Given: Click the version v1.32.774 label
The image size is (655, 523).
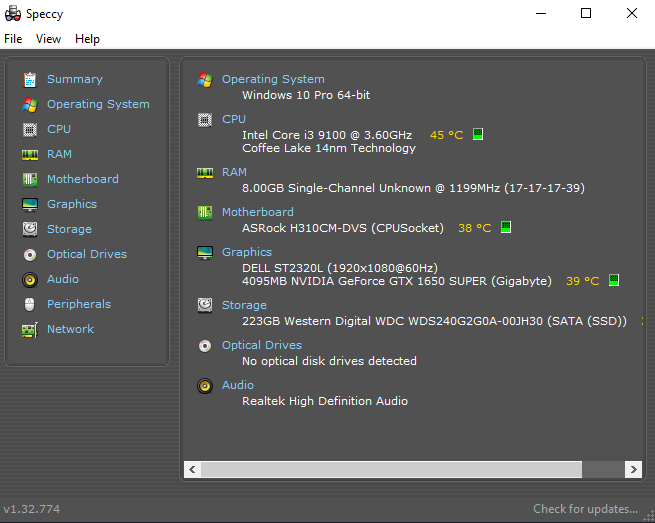Looking at the screenshot, I should pos(32,509).
